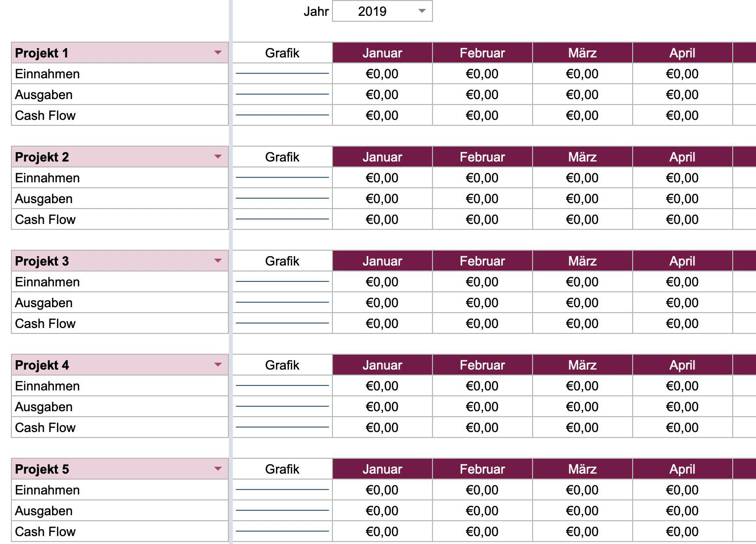The width and height of the screenshot is (756, 544).
Task: Click the März header of Projekt 3
Action: click(583, 261)
